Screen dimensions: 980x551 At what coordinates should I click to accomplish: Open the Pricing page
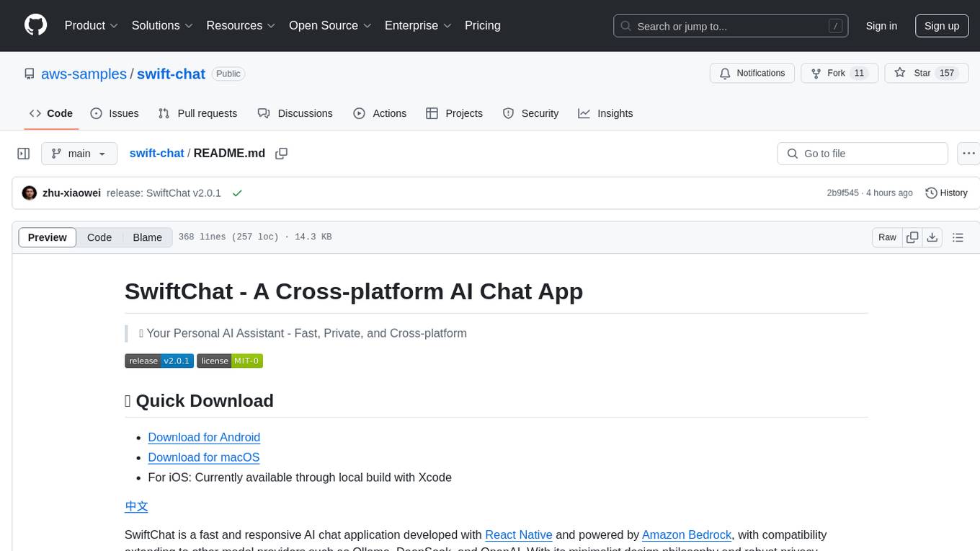483,25
